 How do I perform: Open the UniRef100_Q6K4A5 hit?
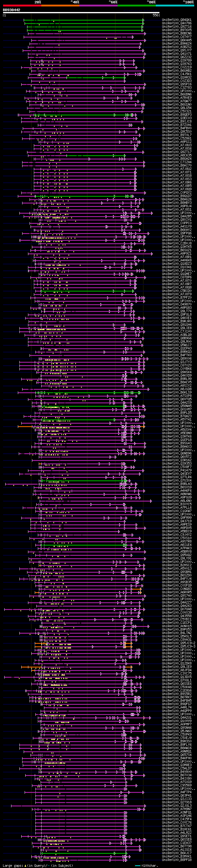(x=177, y=40)
